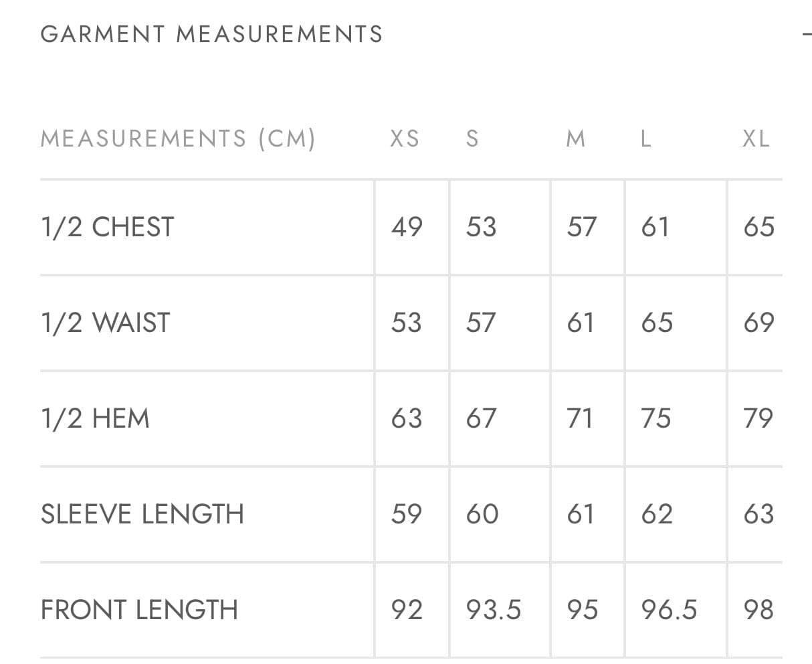Select the S size column header
812x664 pixels.
(472, 139)
